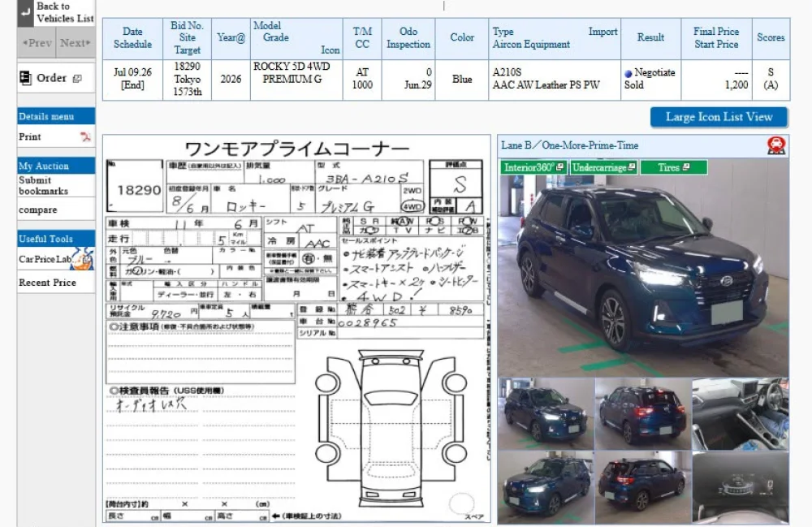The height and width of the screenshot is (527, 812).
Task: Click popup icon on Tires button
Action: pyautogui.click(x=686, y=167)
